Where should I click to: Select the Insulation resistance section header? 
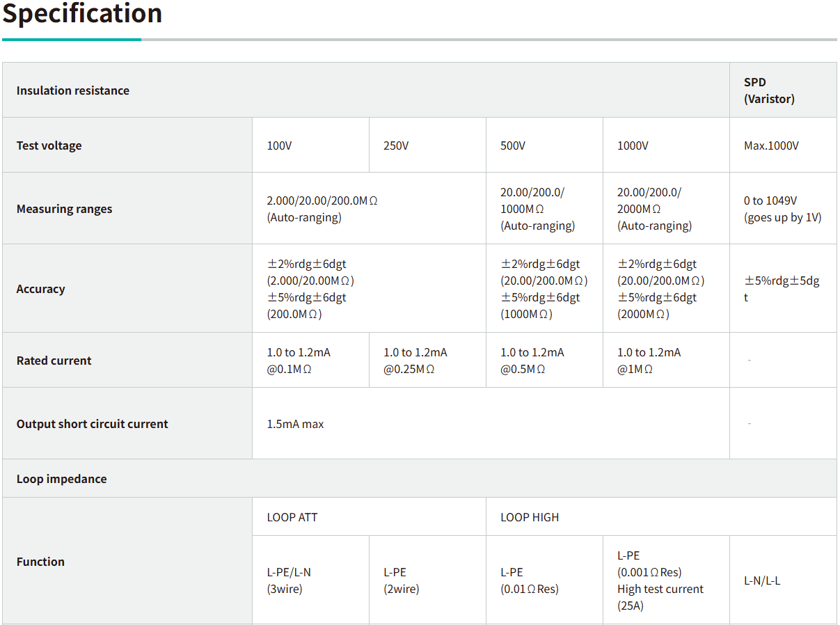[73, 90]
